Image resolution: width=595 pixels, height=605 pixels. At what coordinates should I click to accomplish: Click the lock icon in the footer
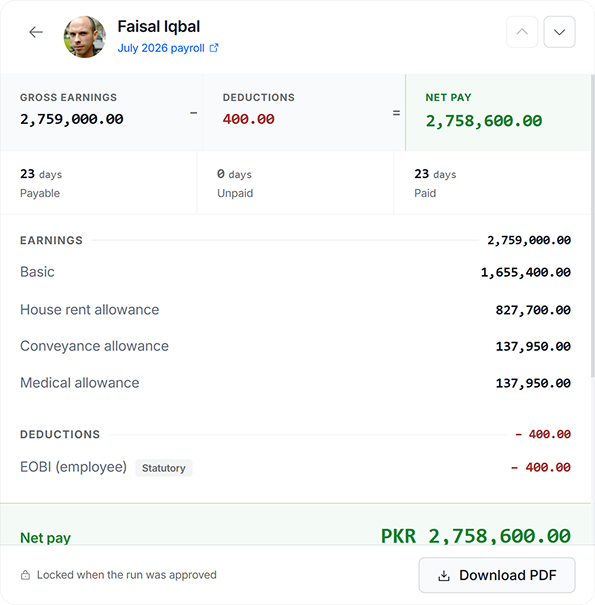click(x=25, y=575)
